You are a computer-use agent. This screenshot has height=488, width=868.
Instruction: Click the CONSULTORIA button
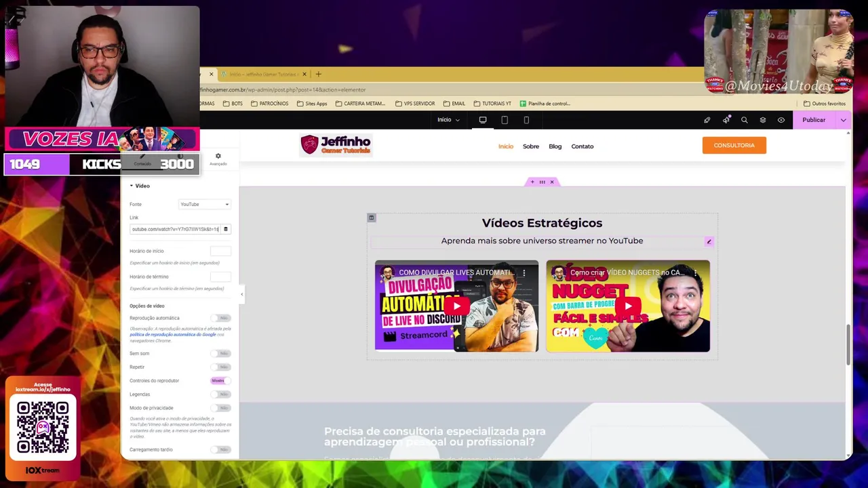734,146
